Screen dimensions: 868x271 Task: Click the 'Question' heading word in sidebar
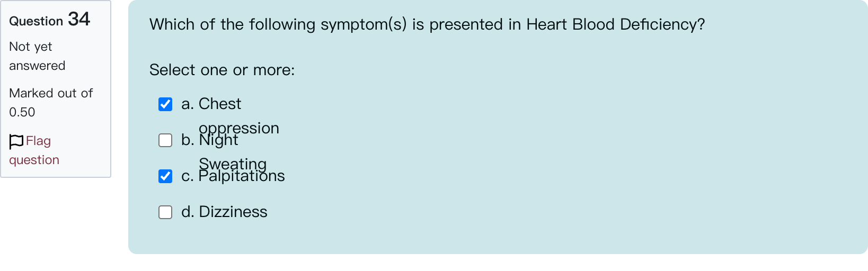tap(36, 21)
